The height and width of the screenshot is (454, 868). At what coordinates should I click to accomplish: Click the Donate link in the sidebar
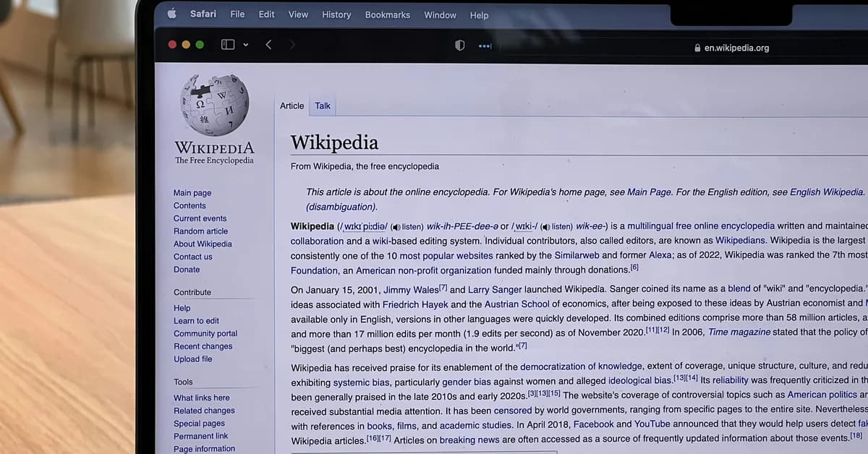point(186,269)
